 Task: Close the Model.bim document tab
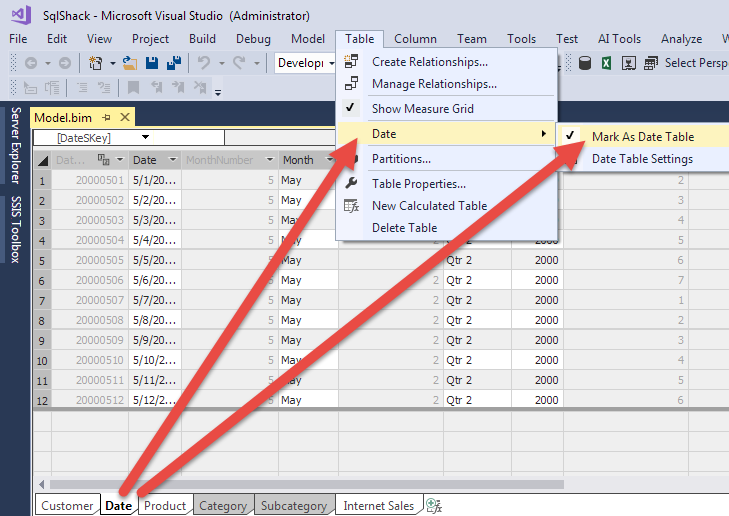pyautogui.click(x=125, y=117)
